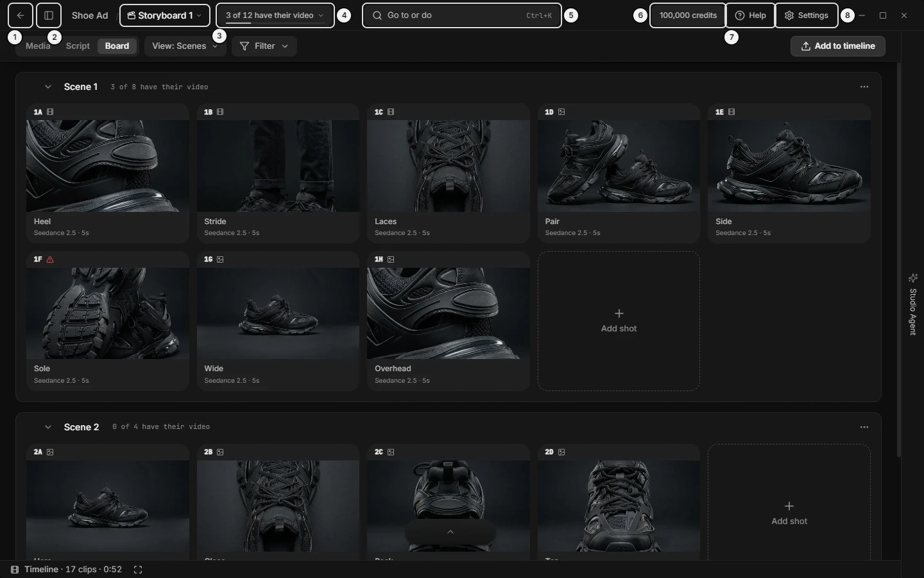Click the image icon beside shot 1H
This screenshot has height=578, width=924.
391,259
